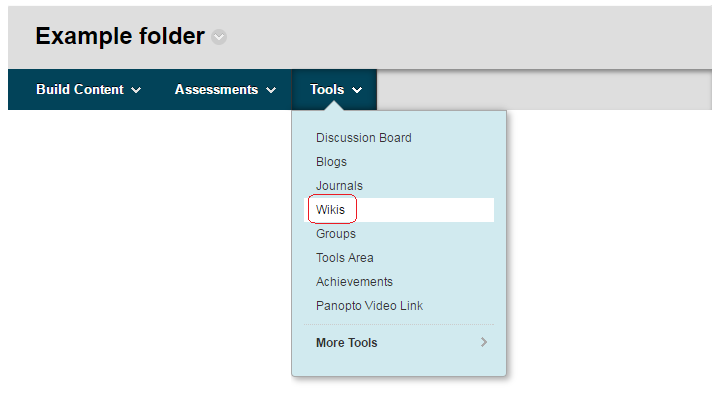The image size is (728, 410).
Task: Choose Groups from the Tools list
Action: [x=336, y=234]
